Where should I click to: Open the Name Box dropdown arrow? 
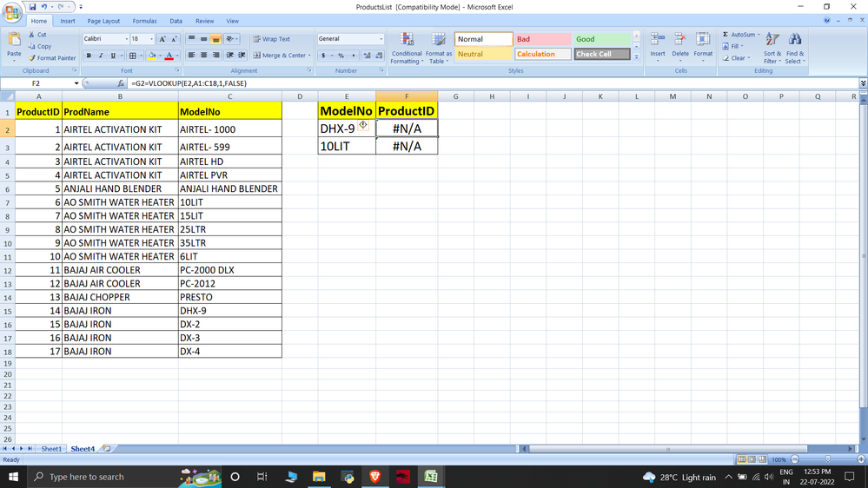[x=76, y=83]
